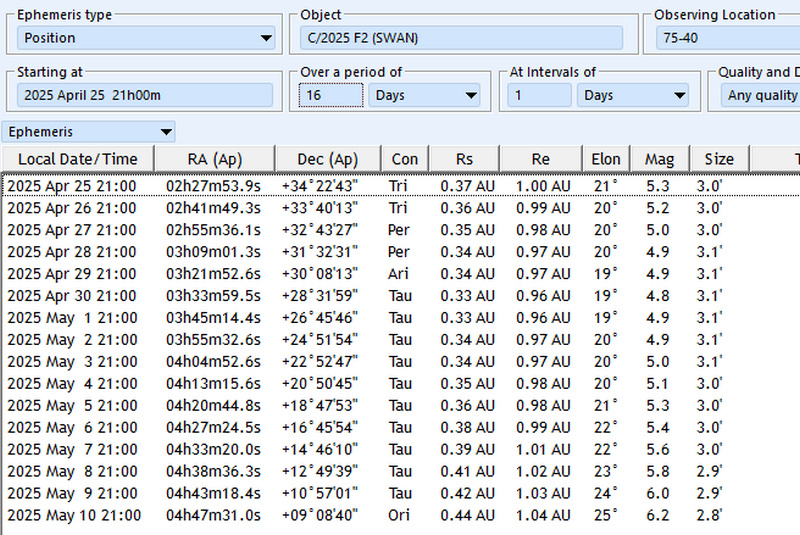Click the Object field C/2025 F2 (SWAN)
Image resolution: width=800 pixels, height=535 pixels.
click(461, 38)
